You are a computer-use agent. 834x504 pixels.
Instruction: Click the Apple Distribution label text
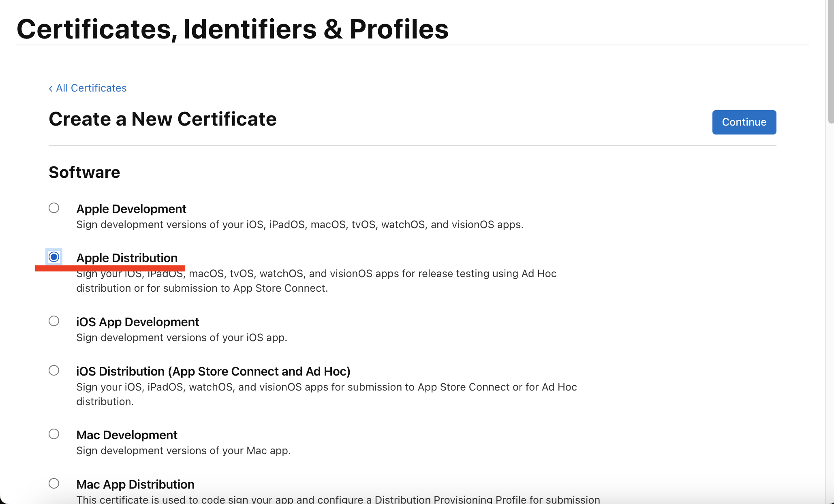[127, 258]
